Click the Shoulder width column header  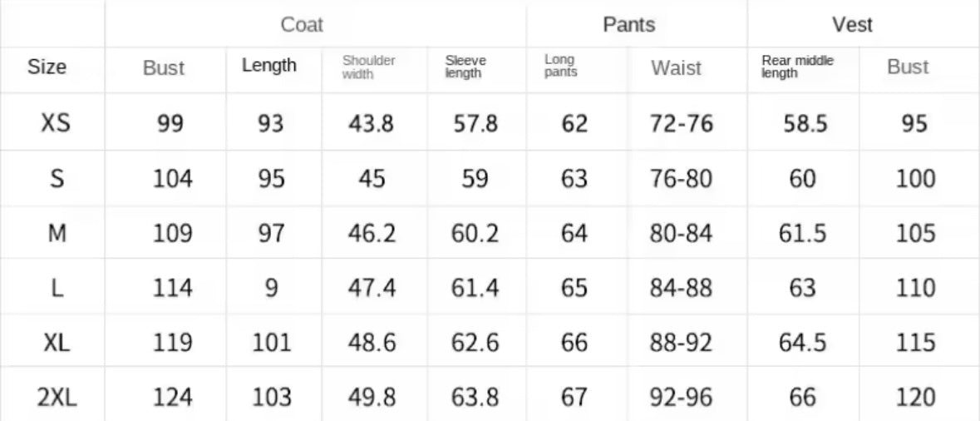coord(368,67)
